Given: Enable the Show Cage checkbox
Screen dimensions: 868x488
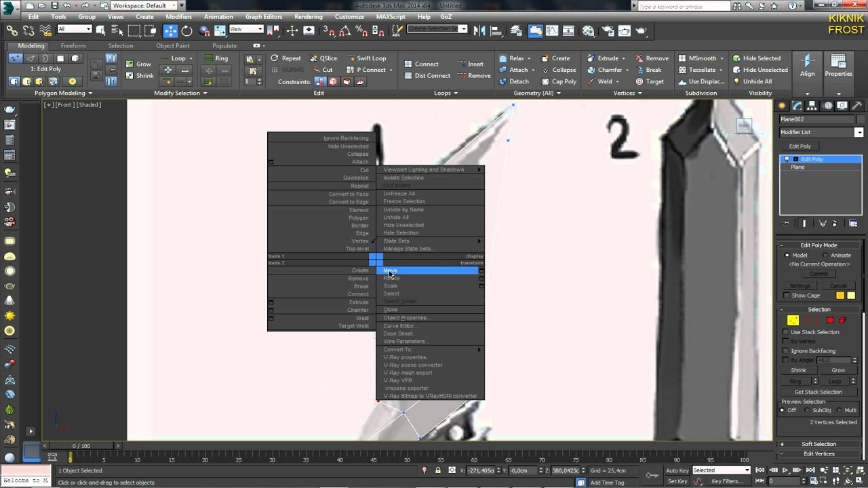Looking at the screenshot, I should click(x=787, y=296).
